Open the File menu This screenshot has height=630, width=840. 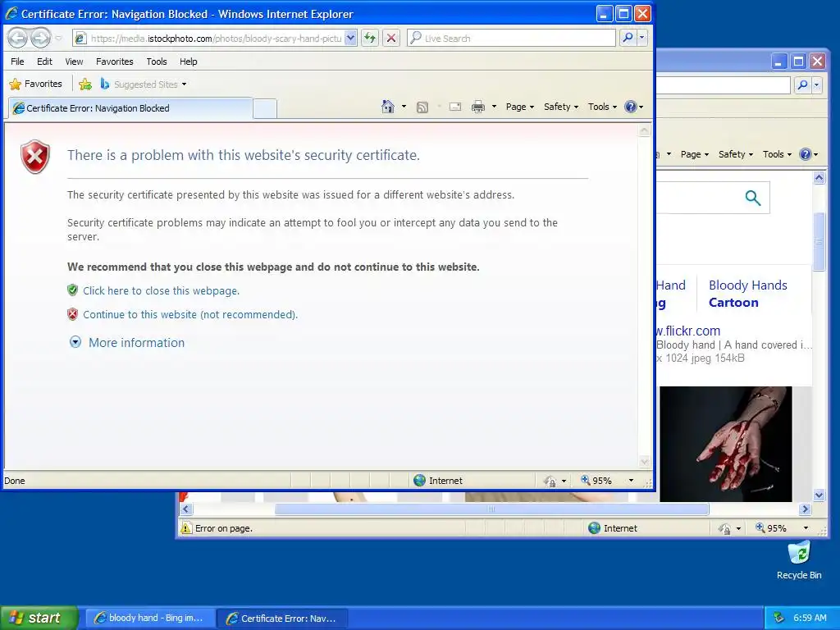(17, 62)
